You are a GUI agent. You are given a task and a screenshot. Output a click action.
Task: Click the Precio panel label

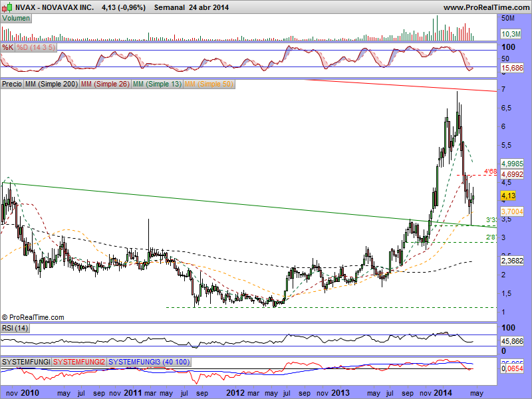pyautogui.click(x=12, y=84)
